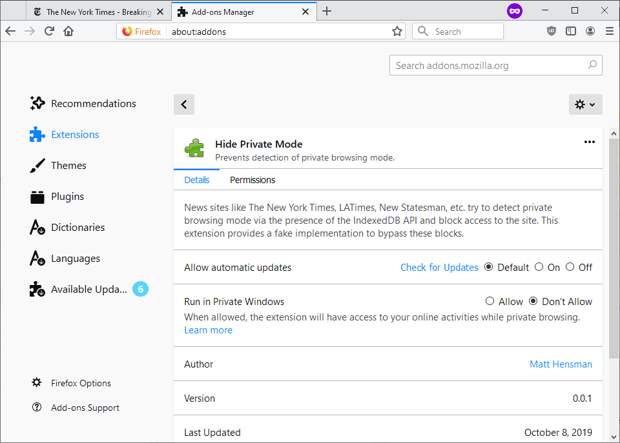Click the 6 updates badge

[140, 289]
